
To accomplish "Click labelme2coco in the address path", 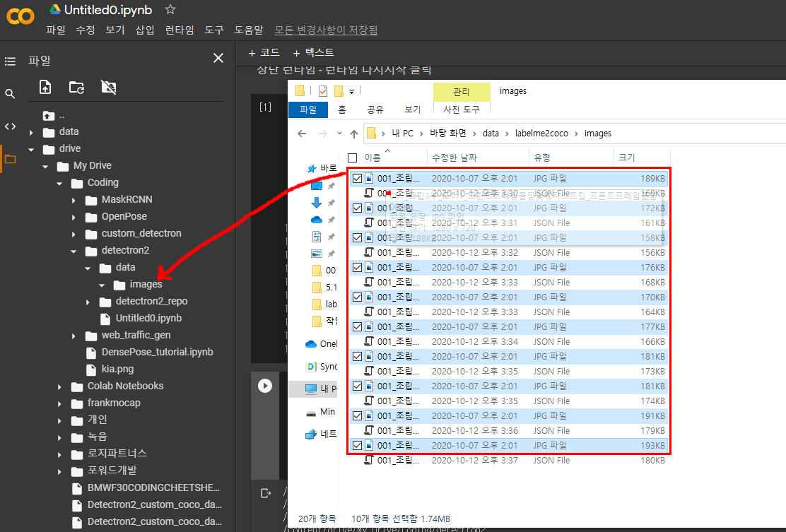I will point(541,134).
